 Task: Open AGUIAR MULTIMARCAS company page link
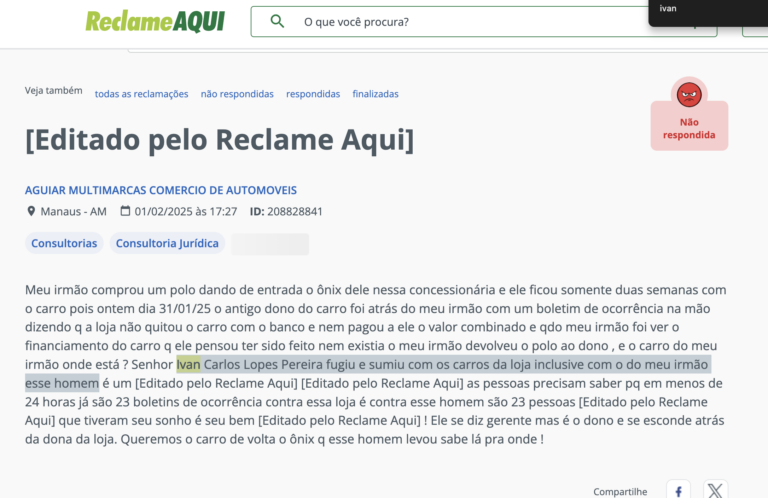click(161, 190)
